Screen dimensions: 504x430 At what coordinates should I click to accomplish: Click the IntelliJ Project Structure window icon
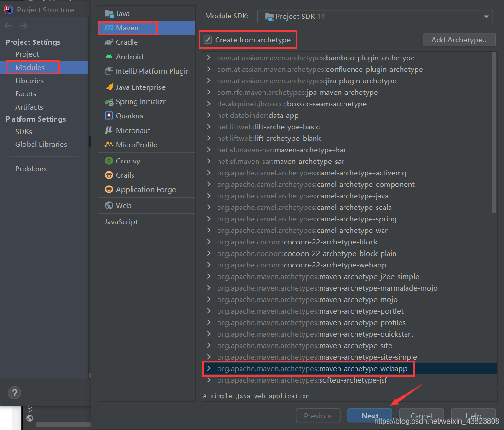[x=8, y=9]
